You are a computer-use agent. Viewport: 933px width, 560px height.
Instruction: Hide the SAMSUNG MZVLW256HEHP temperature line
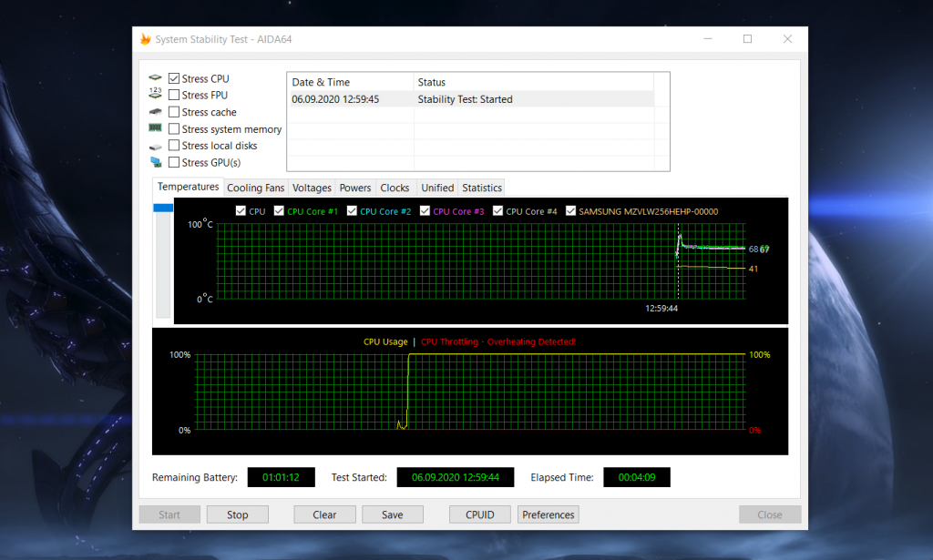tap(570, 210)
